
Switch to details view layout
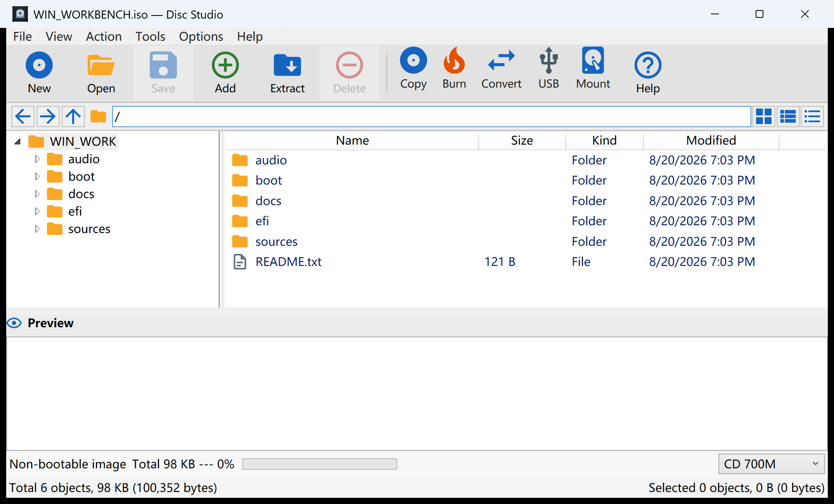[788, 116]
